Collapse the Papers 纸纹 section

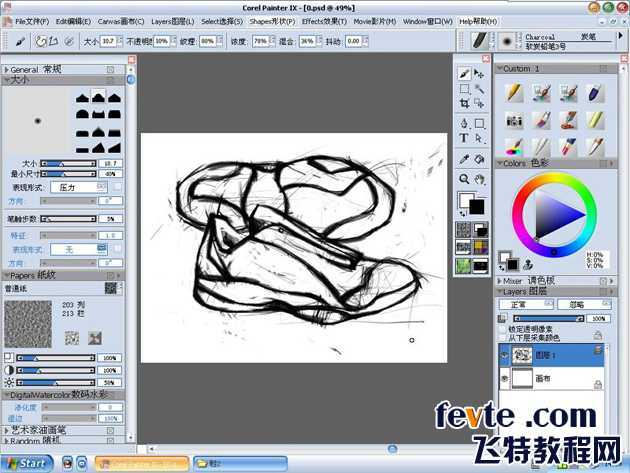(6, 275)
